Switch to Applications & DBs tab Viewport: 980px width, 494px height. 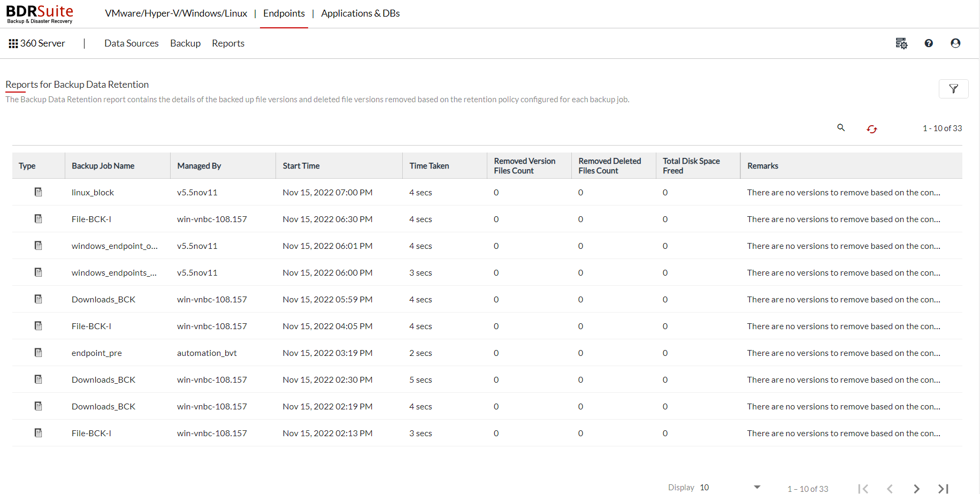361,13
